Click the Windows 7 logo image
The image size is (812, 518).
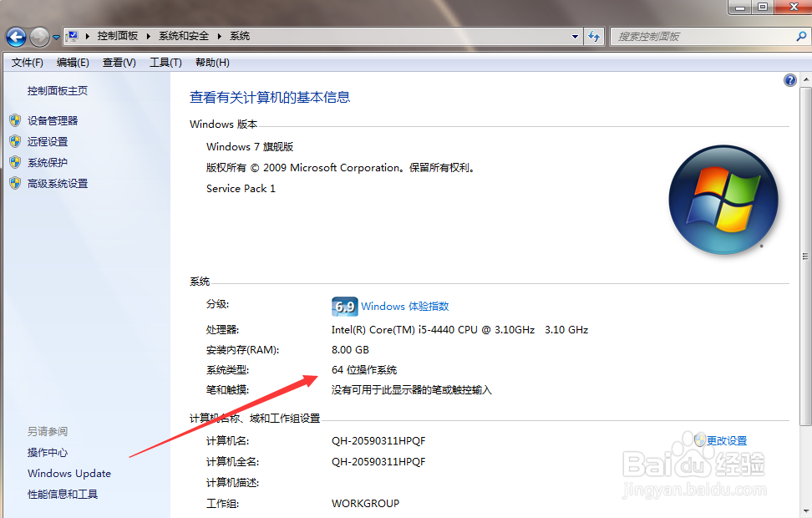coord(723,200)
